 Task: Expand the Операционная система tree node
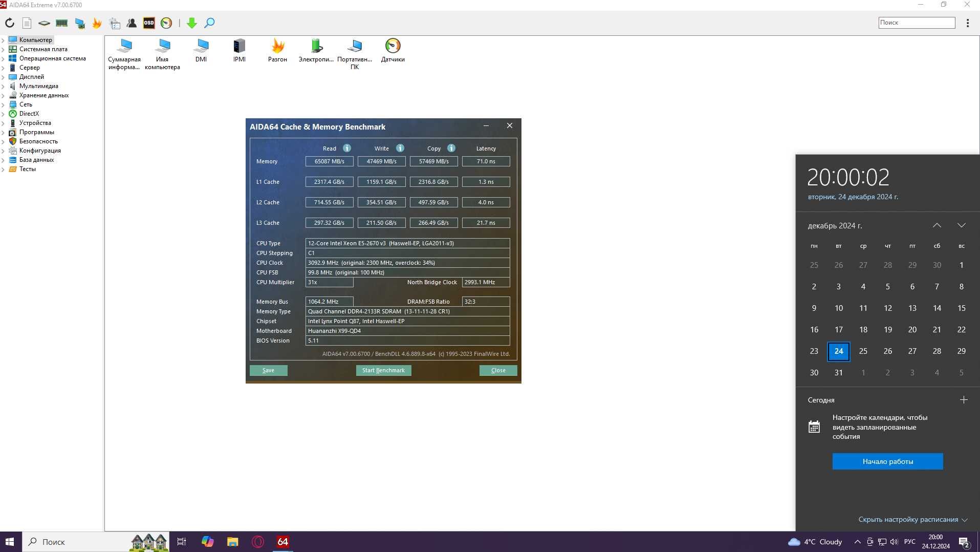coord(3,58)
